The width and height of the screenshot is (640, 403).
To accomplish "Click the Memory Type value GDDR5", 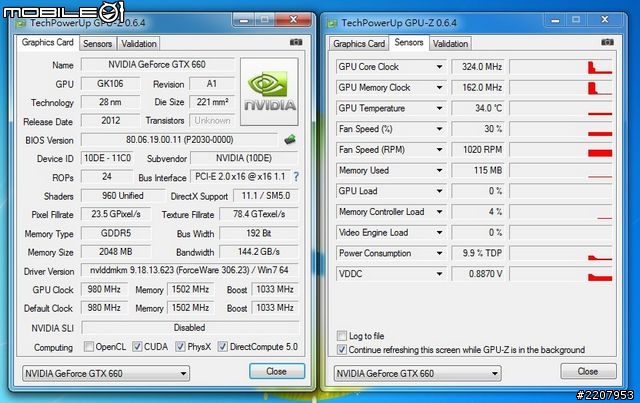I will [116, 233].
